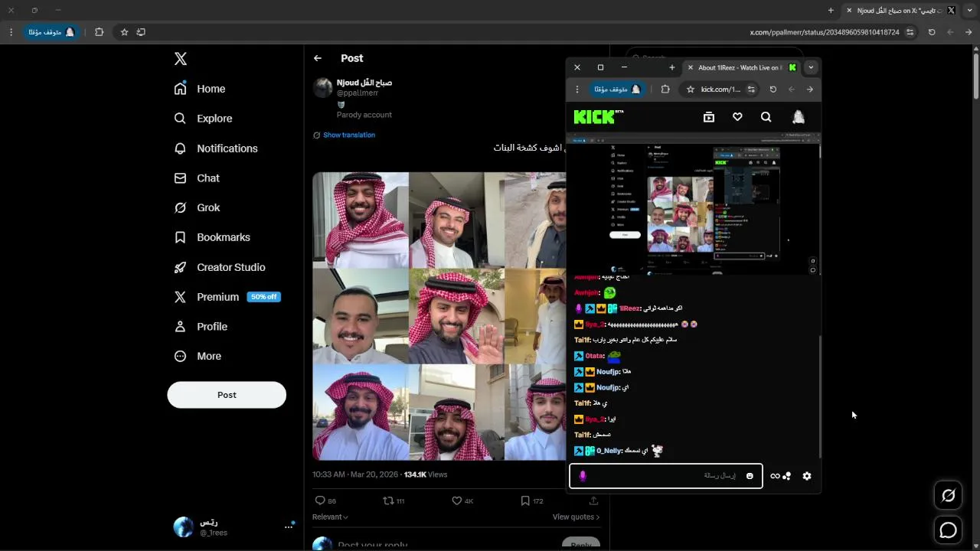The height and width of the screenshot is (551, 980).
Task: Open Notifications in the X sidebar
Action: (x=215, y=148)
